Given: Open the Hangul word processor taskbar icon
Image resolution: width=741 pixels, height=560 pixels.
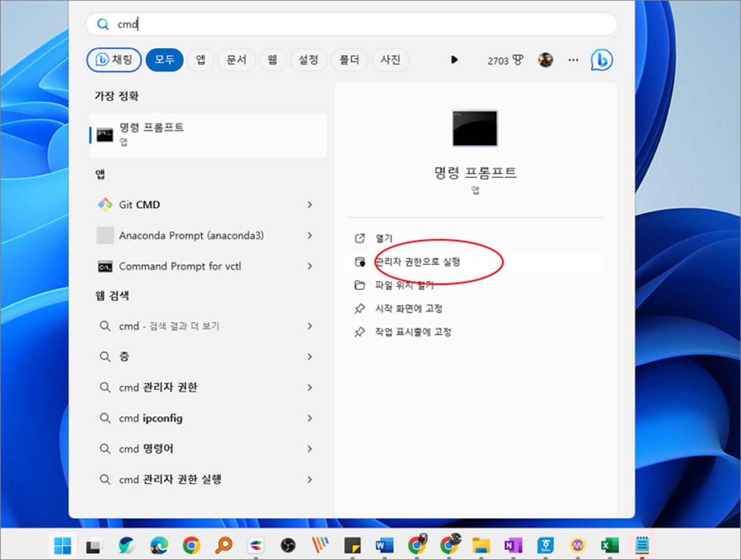Looking at the screenshot, I should [545, 545].
